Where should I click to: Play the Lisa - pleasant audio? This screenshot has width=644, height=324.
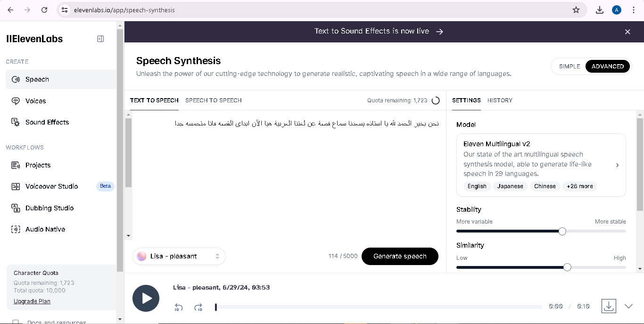[x=146, y=298]
